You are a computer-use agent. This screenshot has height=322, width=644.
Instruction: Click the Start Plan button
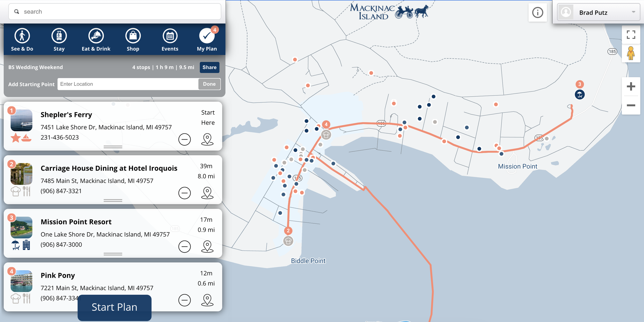[114, 307]
